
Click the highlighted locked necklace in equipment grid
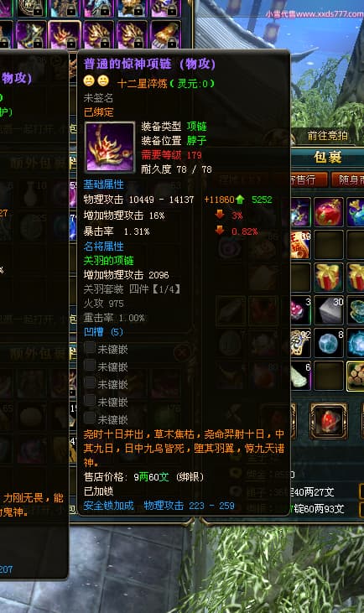[x=65, y=34]
